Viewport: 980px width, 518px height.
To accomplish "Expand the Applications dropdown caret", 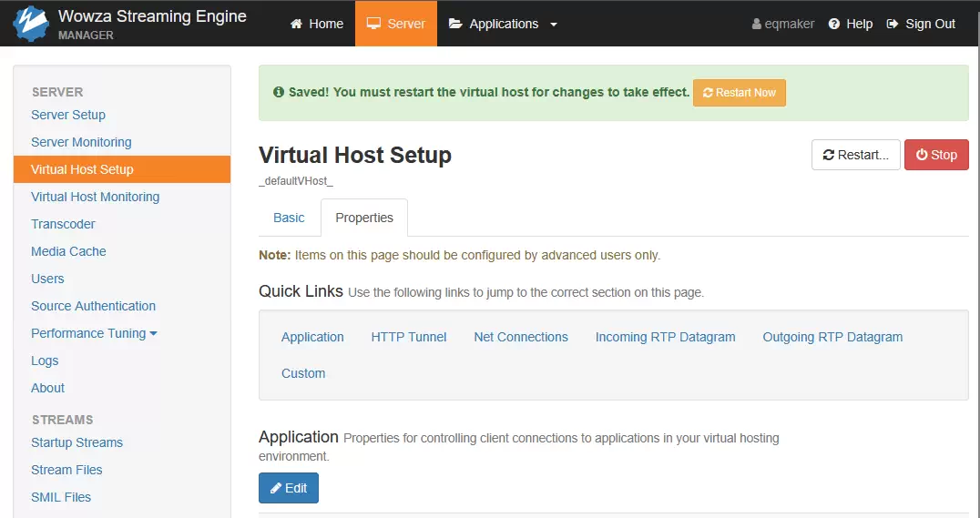I will (x=553, y=25).
